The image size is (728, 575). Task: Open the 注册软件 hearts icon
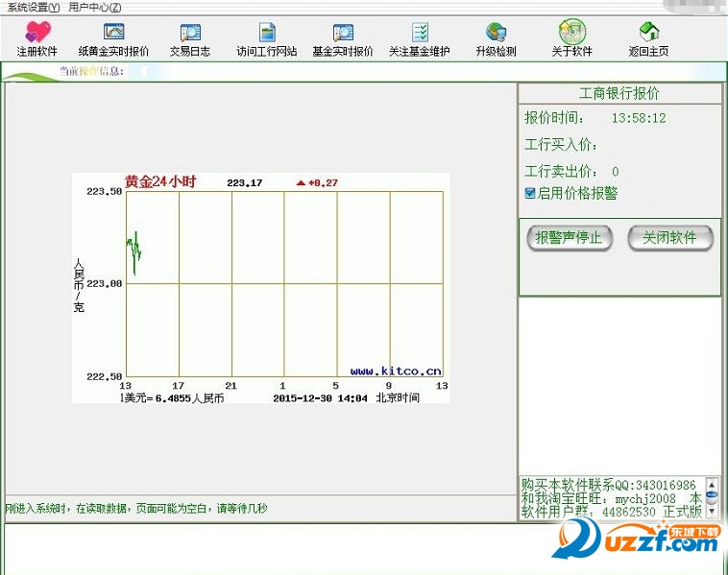pyautogui.click(x=37, y=32)
